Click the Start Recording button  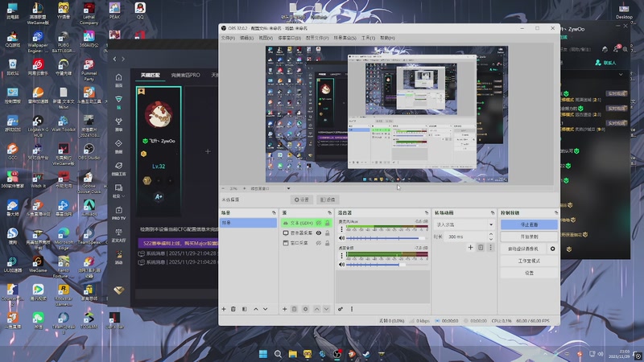tap(529, 237)
